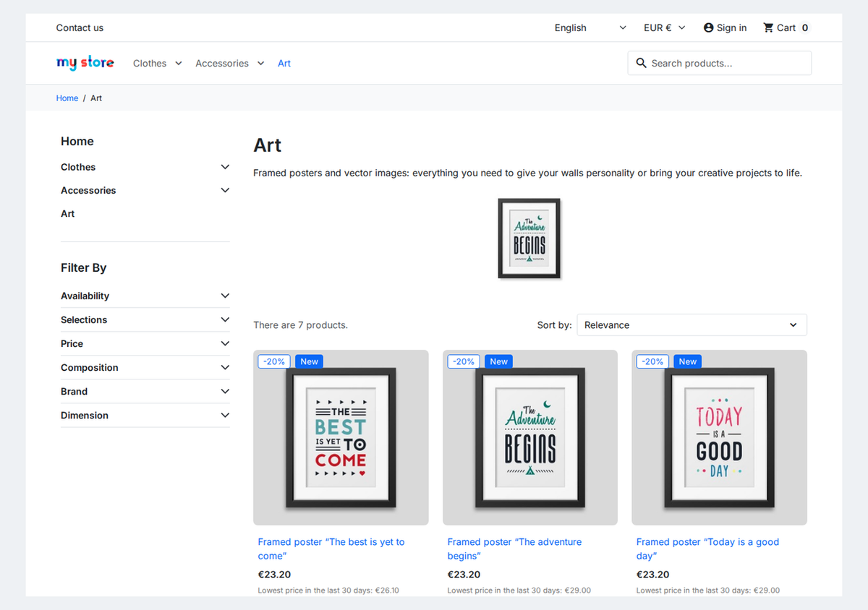Click the -20% badge on "The best is yet to come"
Screen dimensions: 868x610
(x=274, y=361)
